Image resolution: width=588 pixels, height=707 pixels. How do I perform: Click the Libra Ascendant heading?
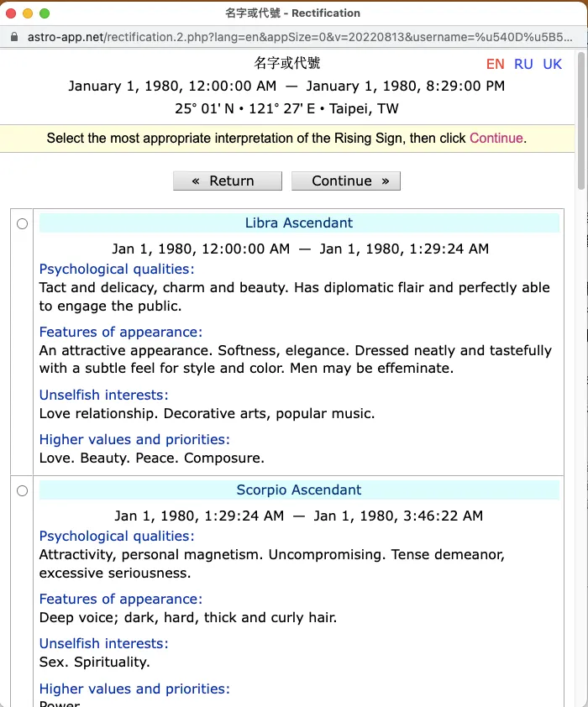299,223
